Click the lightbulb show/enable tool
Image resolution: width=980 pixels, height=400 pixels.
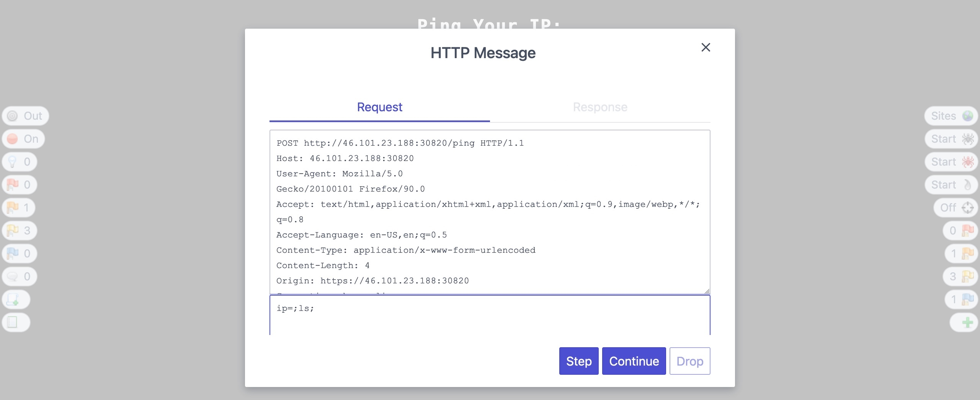[19, 162]
